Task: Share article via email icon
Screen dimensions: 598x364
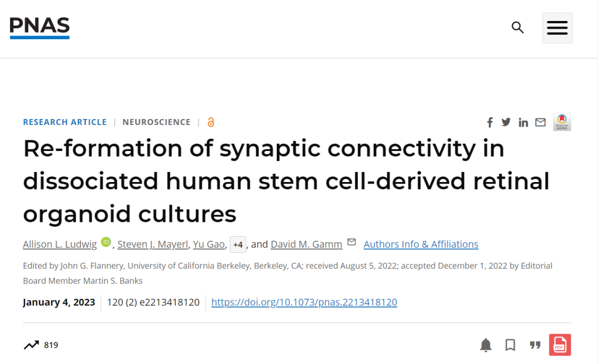Action: pyautogui.click(x=540, y=122)
